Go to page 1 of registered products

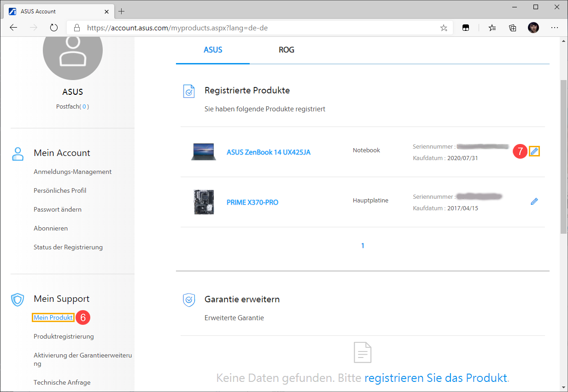pyautogui.click(x=363, y=246)
